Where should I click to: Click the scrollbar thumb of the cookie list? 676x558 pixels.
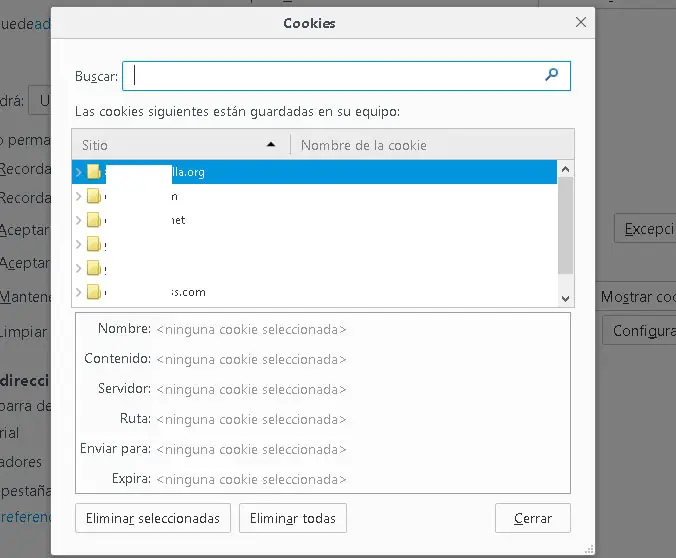566,225
